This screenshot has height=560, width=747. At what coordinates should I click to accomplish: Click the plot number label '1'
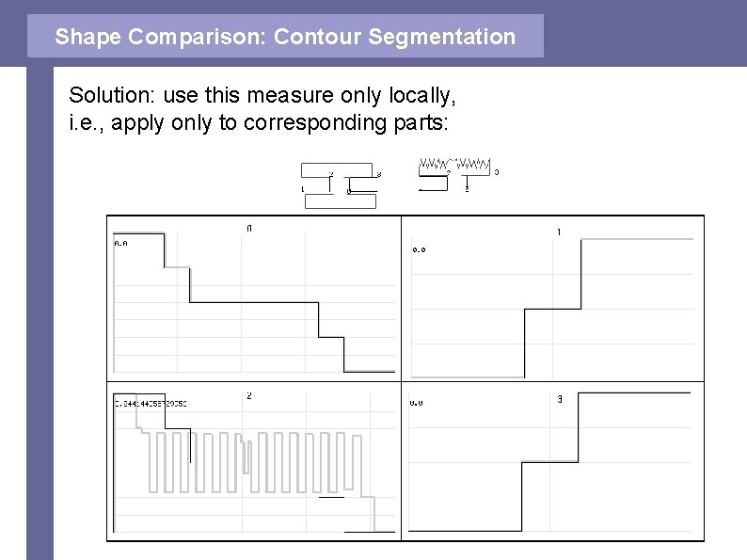[560, 232]
